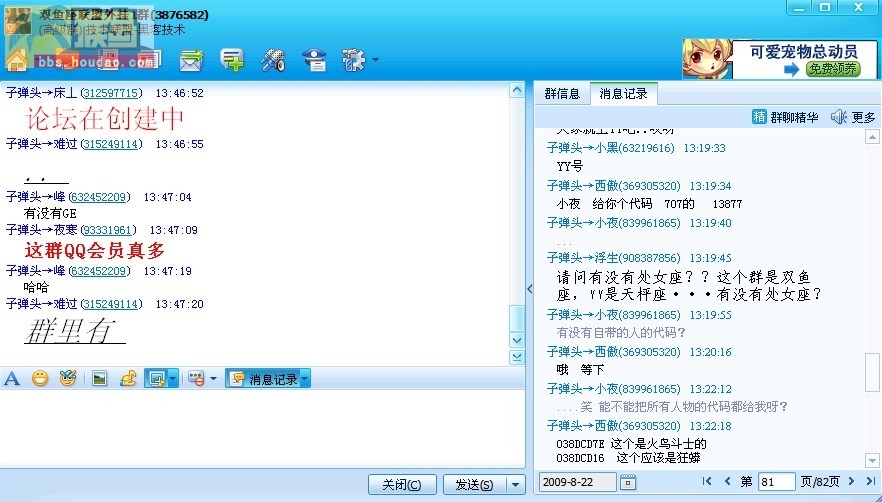The height and width of the screenshot is (502, 882).
Task: Go to first history page
Action: pyautogui.click(x=706, y=481)
